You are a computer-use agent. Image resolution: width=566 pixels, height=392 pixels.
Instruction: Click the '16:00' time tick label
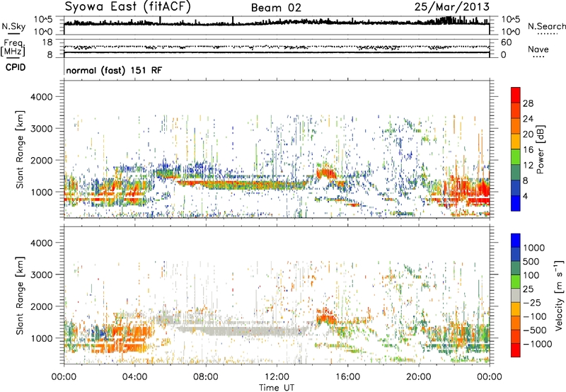(x=347, y=377)
